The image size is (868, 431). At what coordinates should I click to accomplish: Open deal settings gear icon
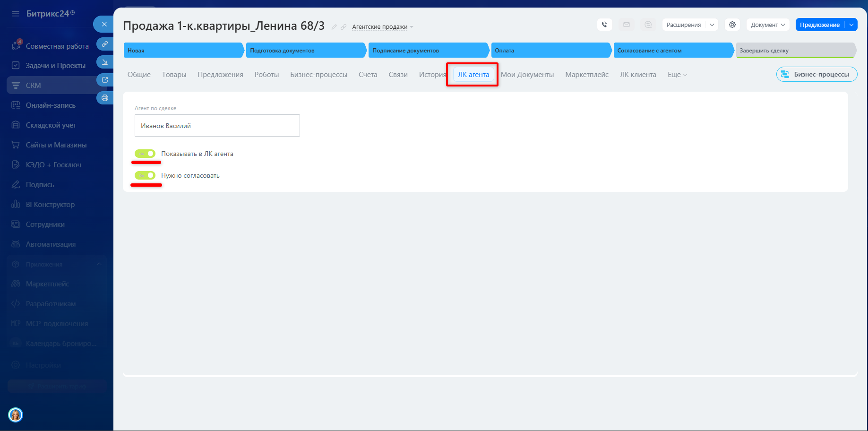732,25
